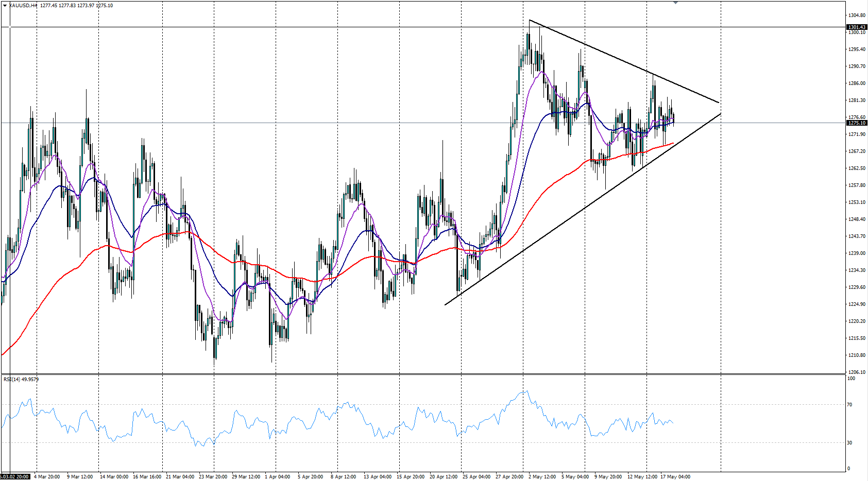
Task: Click the 17 May 04:00 time label
Action: [675, 477]
